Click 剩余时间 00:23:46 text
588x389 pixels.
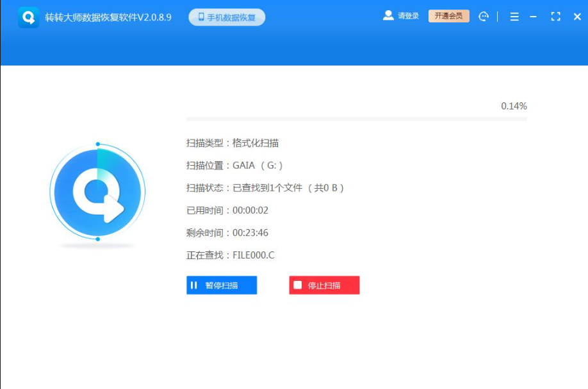227,233
